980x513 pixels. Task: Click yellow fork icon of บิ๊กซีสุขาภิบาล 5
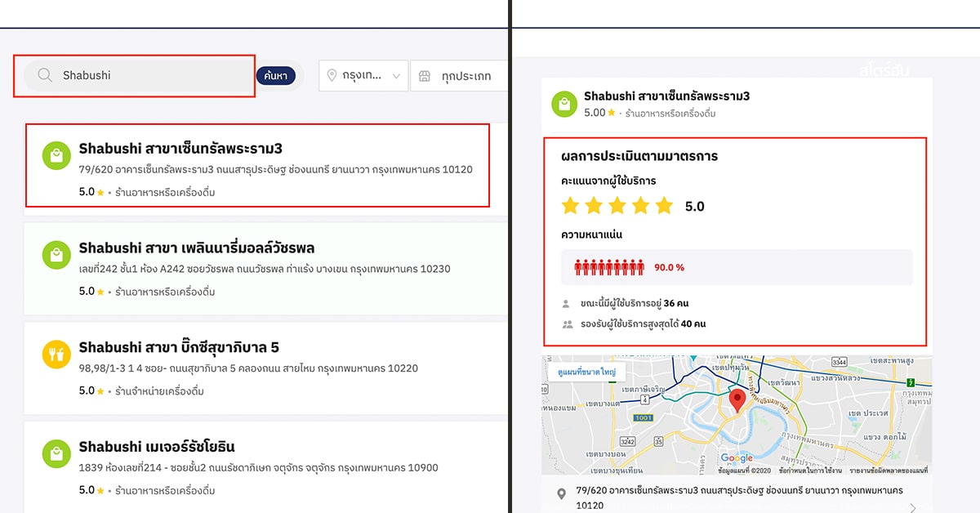55,355
